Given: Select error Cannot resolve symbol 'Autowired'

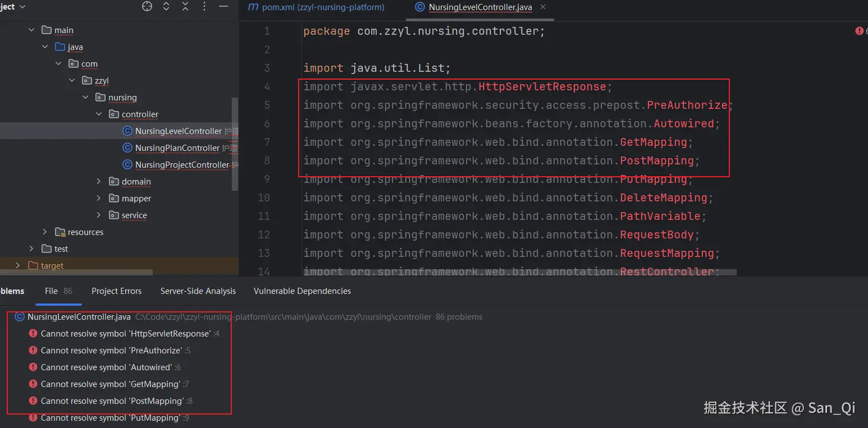Looking at the screenshot, I should click(106, 367).
